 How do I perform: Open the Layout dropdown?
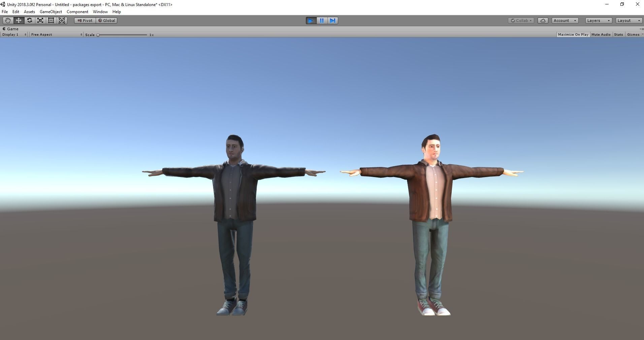[x=628, y=20]
